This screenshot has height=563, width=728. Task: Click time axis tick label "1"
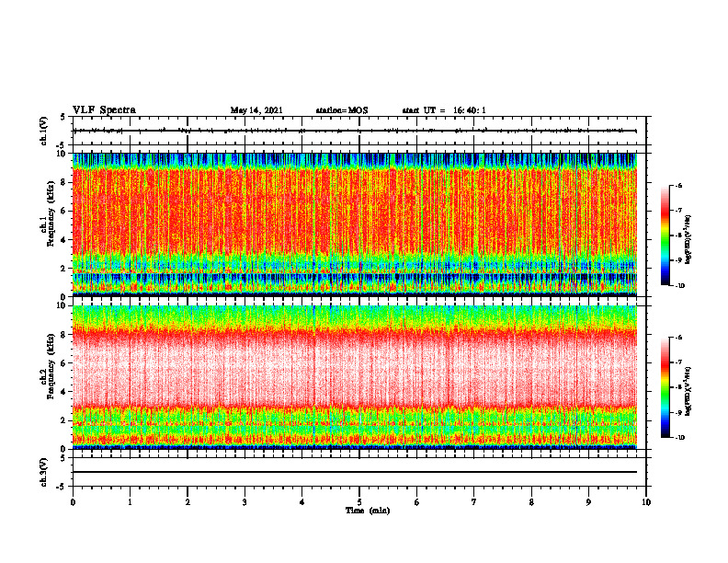pos(130,502)
